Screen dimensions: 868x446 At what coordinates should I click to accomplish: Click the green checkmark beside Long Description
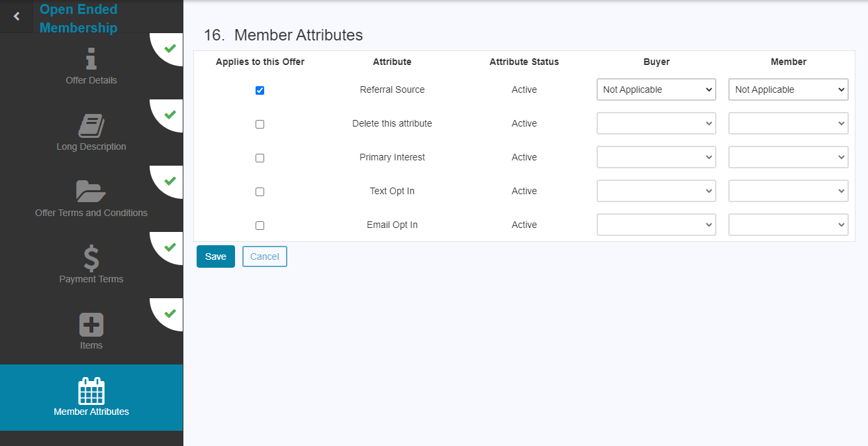[170, 115]
